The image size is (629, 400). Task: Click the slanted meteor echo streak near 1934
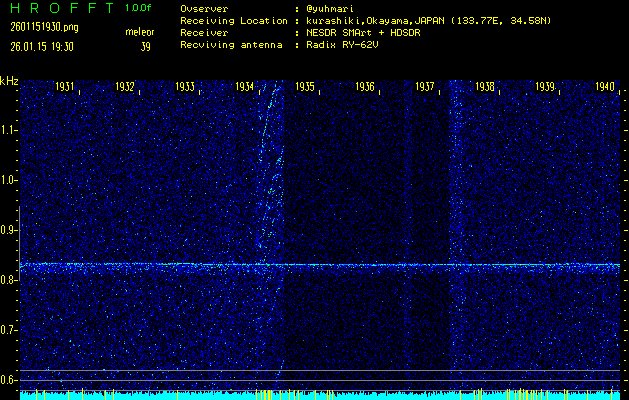[268, 180]
